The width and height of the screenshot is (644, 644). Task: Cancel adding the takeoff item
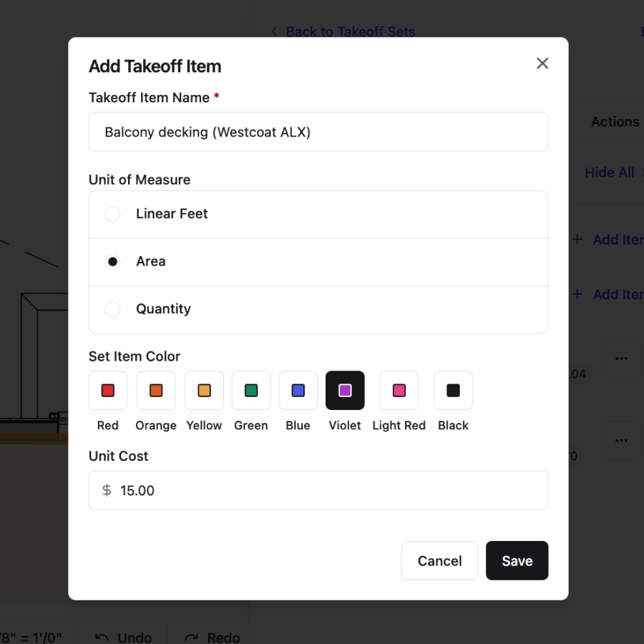[x=439, y=560]
